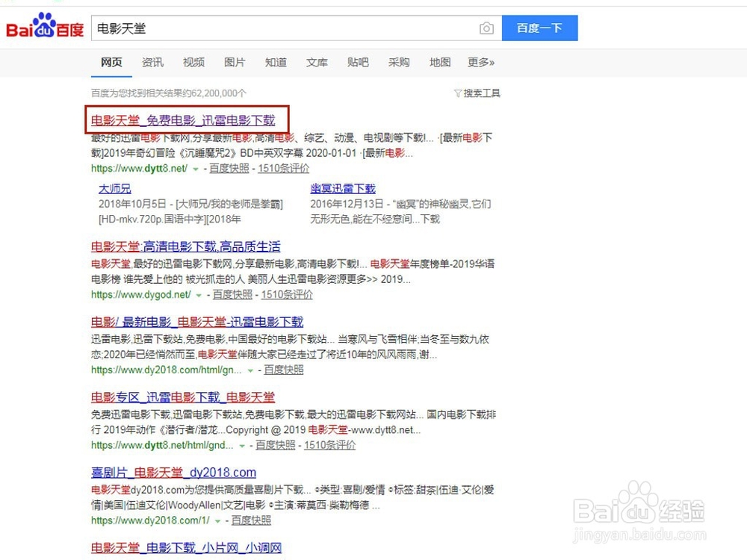Switch to the 地图 tab

[440, 63]
